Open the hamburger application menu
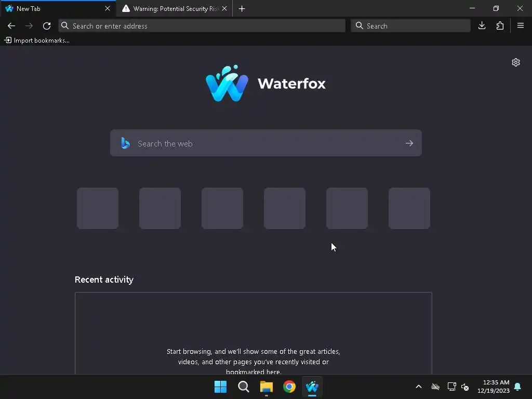Image resolution: width=532 pixels, height=399 pixels. pyautogui.click(x=521, y=26)
